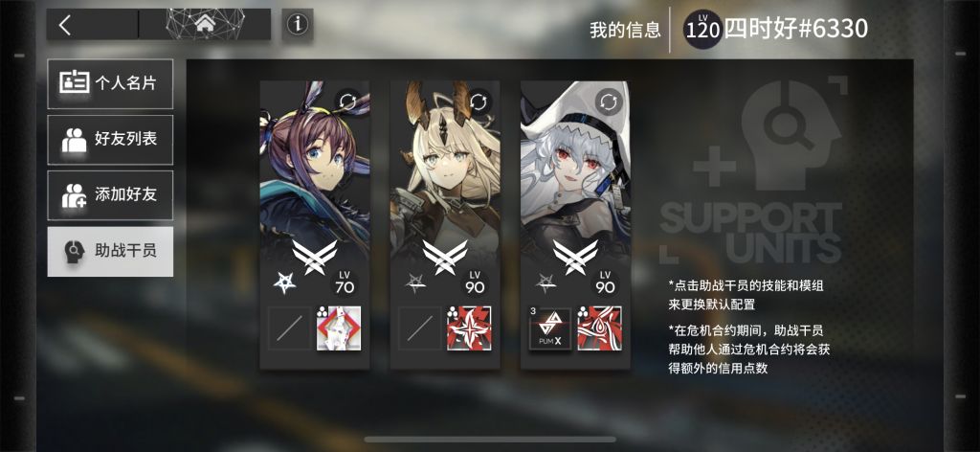Tap the back arrow icon
The height and width of the screenshot is (452, 980).
click(65, 25)
